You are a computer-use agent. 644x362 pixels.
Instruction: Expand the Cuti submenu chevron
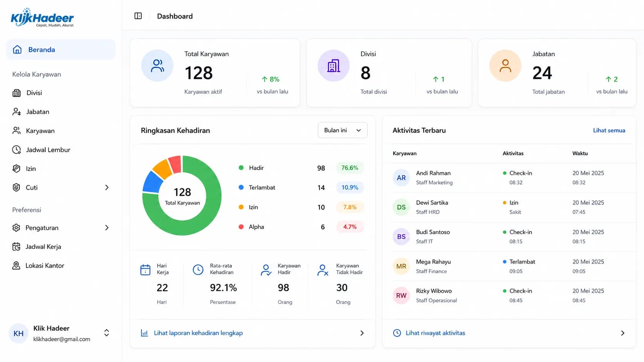point(107,187)
